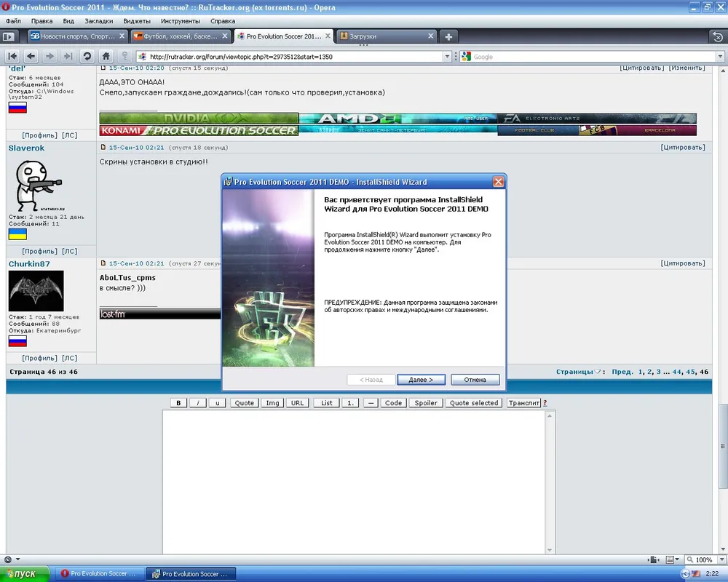Close the 'Pro Evolution Soccer 201…' tab
This screenshot has height=582, width=728.
[x=328, y=36]
